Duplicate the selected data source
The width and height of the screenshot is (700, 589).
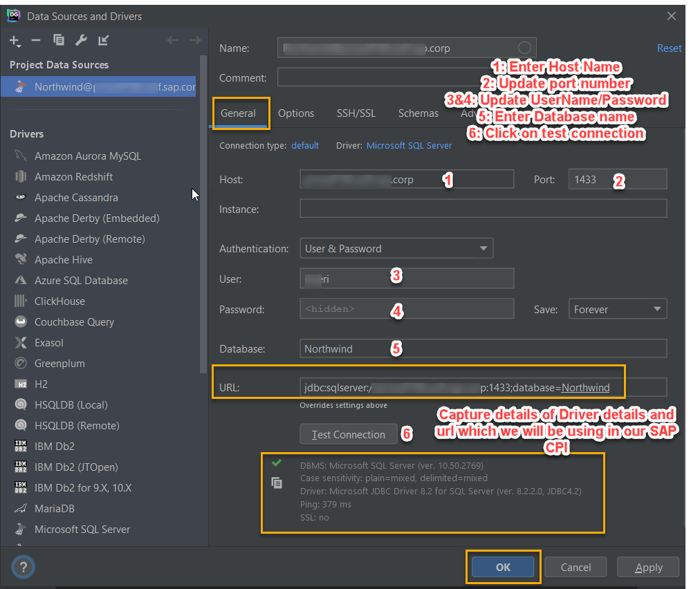[59, 40]
